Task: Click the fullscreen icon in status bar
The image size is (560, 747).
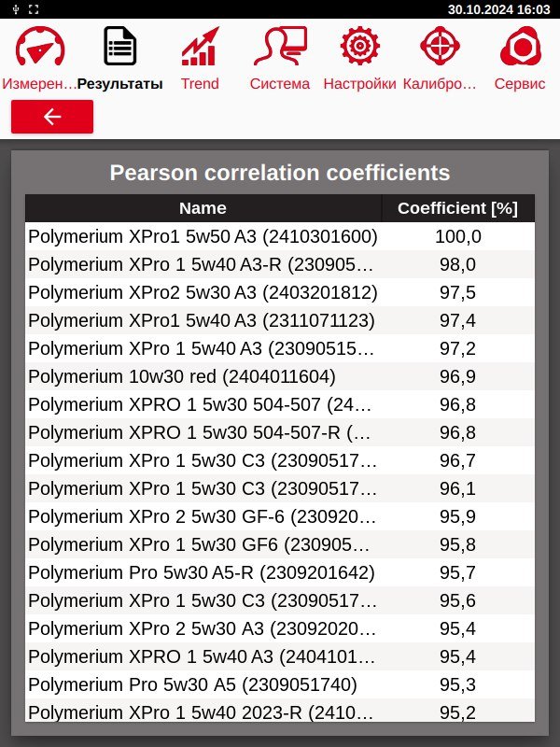Action: [34, 9]
